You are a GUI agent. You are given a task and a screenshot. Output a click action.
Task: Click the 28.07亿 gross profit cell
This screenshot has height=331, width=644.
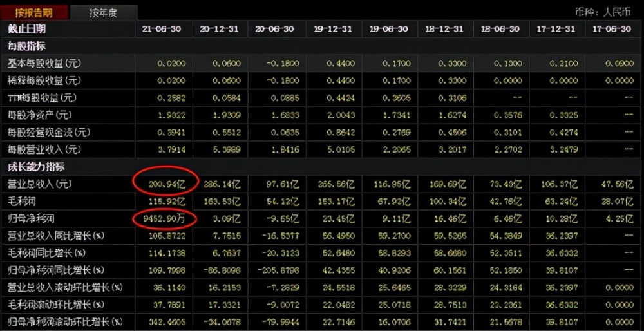point(618,202)
